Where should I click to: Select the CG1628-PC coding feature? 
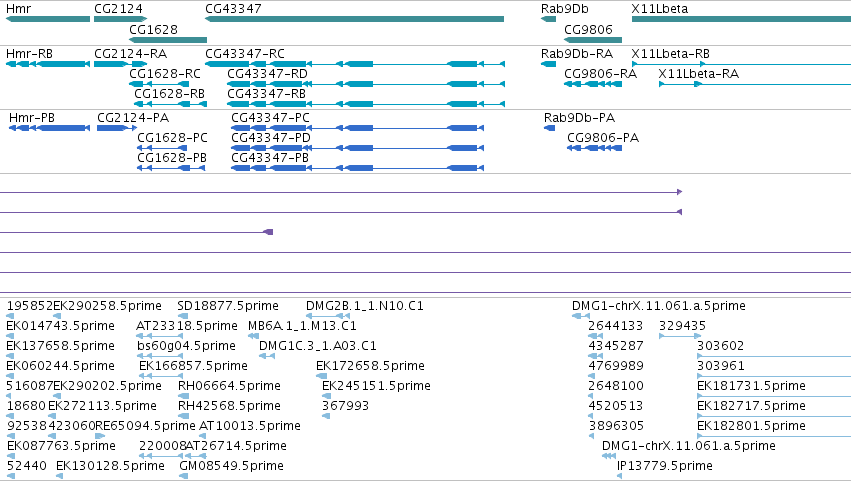[162, 148]
